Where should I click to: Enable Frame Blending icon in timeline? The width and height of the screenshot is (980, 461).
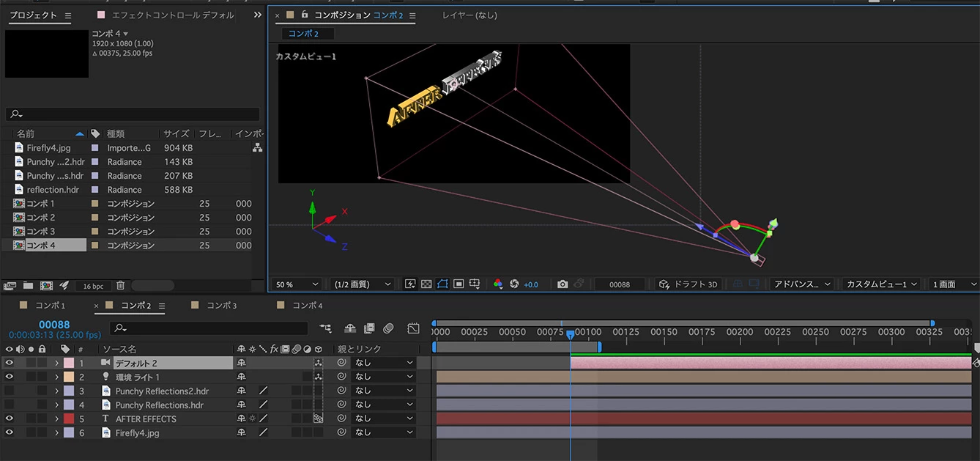coord(369,328)
